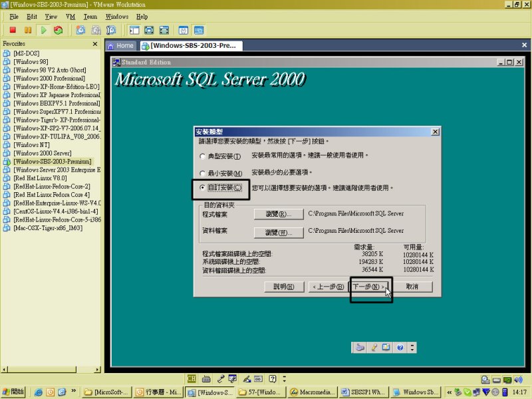The image size is (532, 399).
Task: Open the VM menu
Action: coord(70,16)
